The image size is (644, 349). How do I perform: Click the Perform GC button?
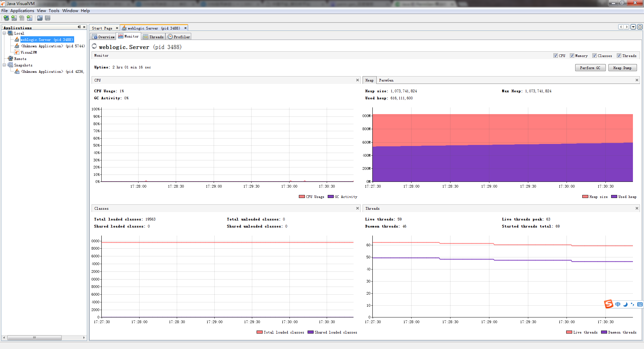[590, 67]
